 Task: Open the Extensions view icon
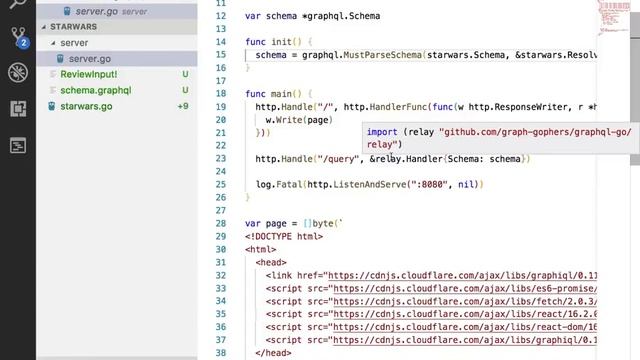click(x=18, y=109)
